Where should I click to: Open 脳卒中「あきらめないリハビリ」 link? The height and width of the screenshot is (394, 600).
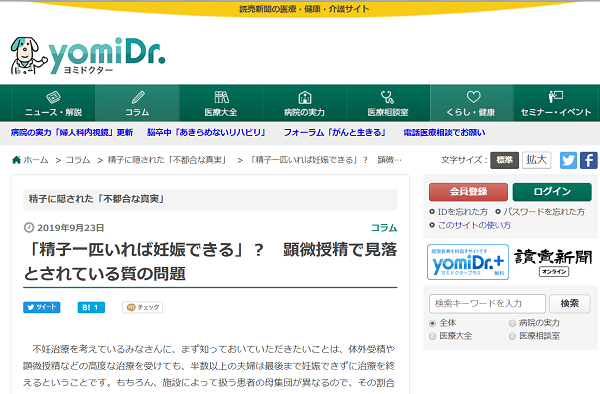pyautogui.click(x=207, y=132)
